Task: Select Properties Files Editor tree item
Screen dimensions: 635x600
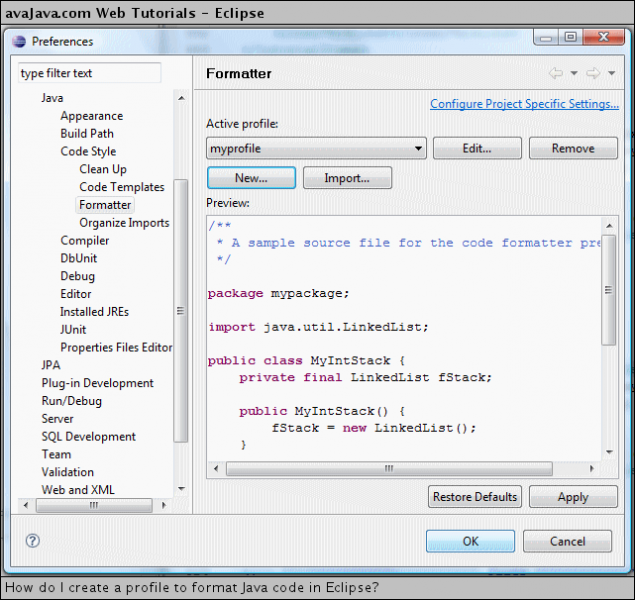Action: 116,347
